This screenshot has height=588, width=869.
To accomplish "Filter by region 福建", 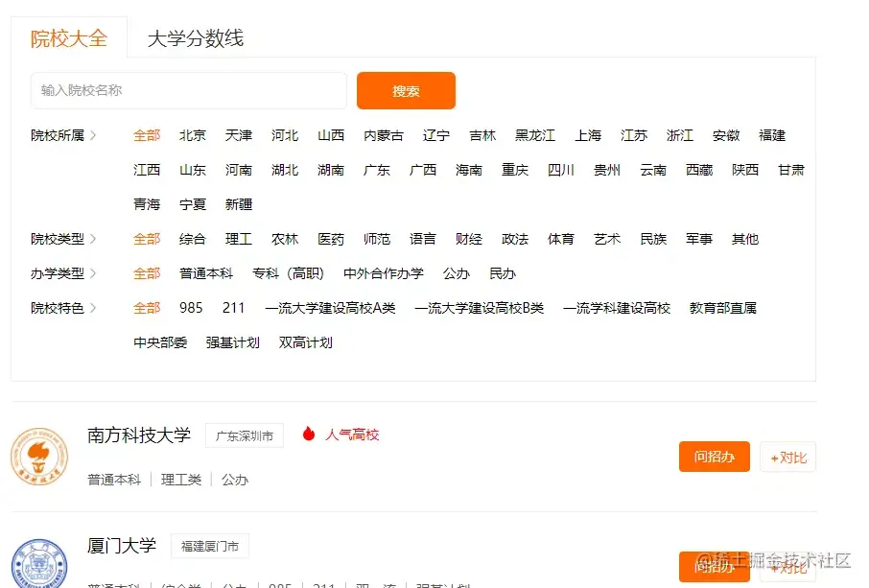I will point(772,135).
